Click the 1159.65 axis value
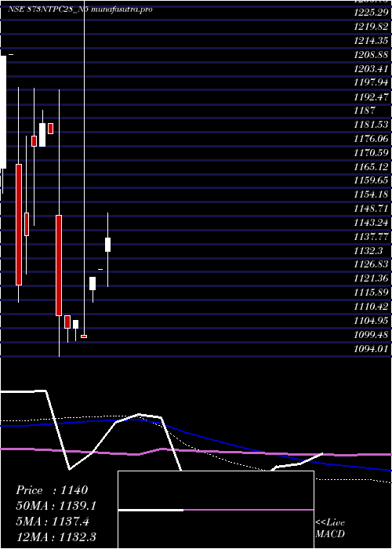392x549 pixels. pyautogui.click(x=371, y=180)
